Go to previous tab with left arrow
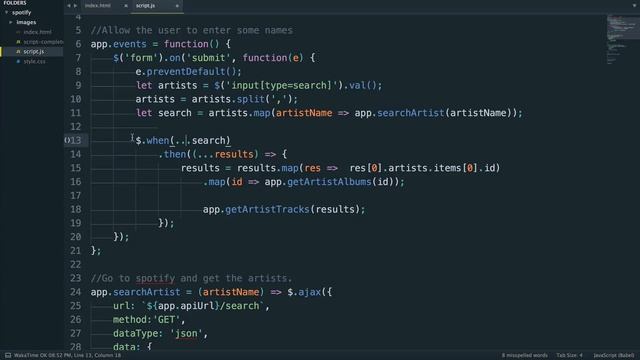Viewport: 640px width, 360px height. 69,6
